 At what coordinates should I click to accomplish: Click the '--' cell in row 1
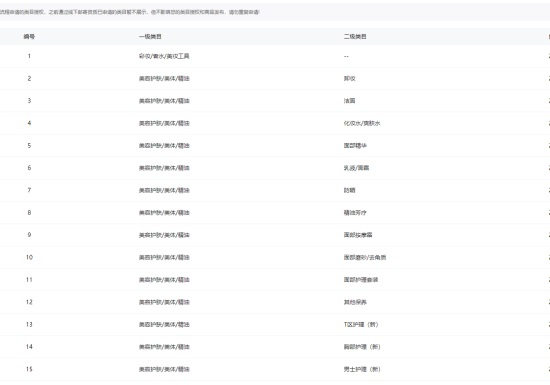[346, 56]
